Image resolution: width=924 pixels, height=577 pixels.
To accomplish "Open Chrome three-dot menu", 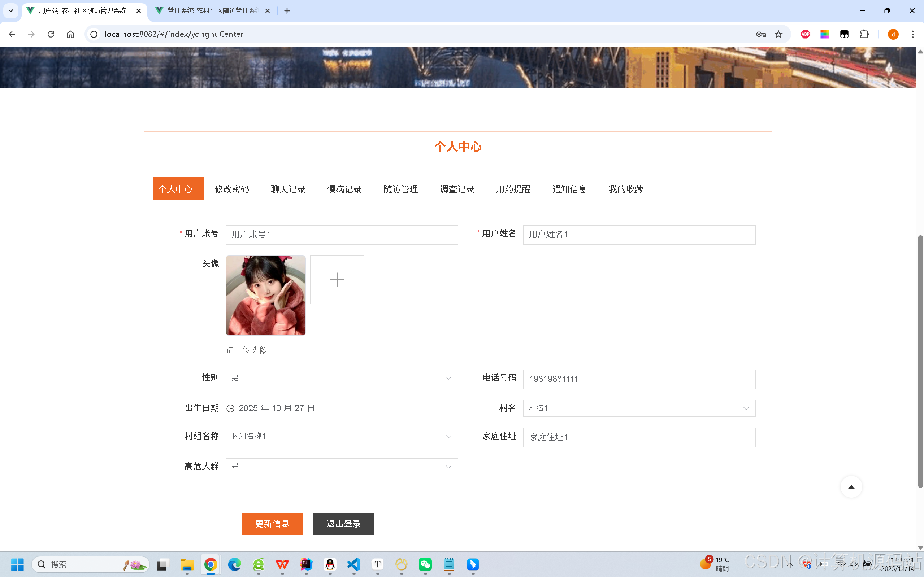I will [x=913, y=34].
